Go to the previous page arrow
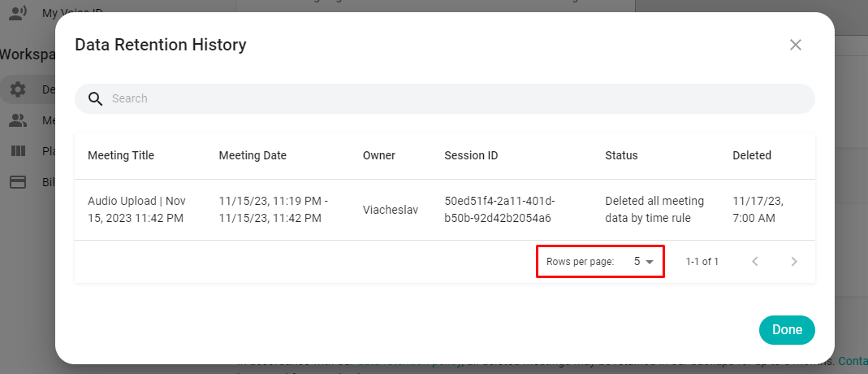Screen dimensions: 868x374 pos(755,262)
